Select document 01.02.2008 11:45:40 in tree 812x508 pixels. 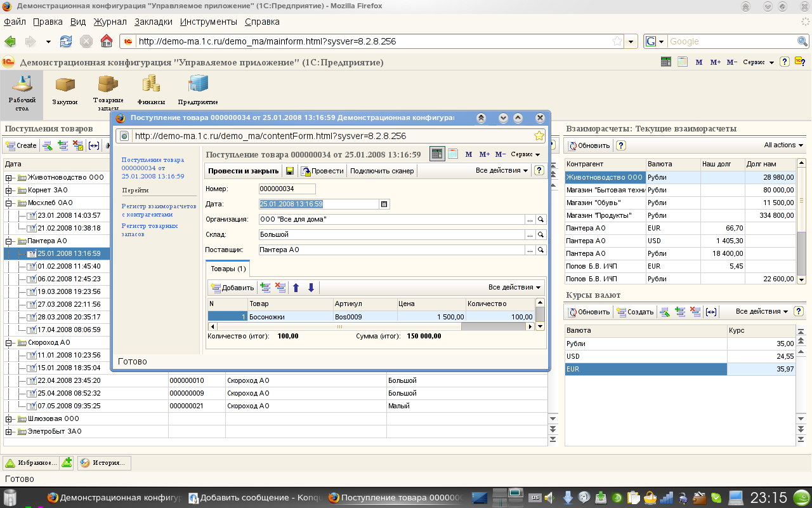click(x=69, y=266)
